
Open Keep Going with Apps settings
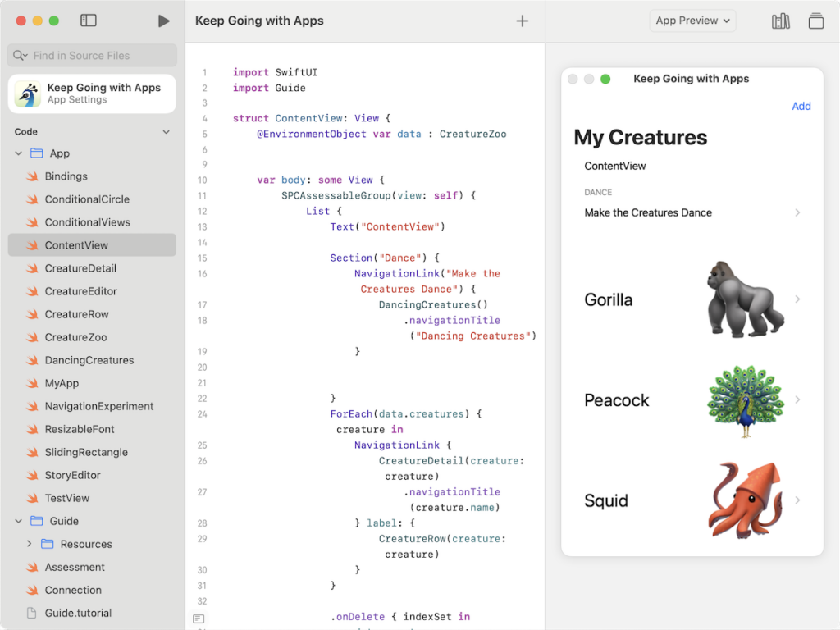tap(92, 94)
